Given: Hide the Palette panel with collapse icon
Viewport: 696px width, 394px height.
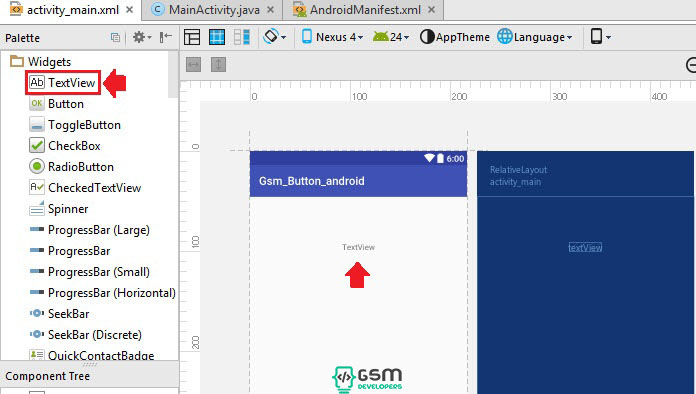Looking at the screenshot, I should [x=166, y=37].
